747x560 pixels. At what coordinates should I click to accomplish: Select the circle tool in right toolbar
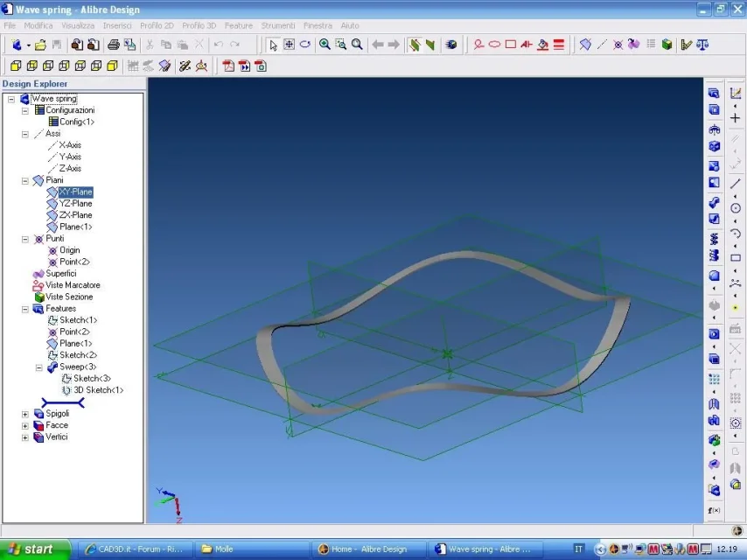pyautogui.click(x=736, y=208)
